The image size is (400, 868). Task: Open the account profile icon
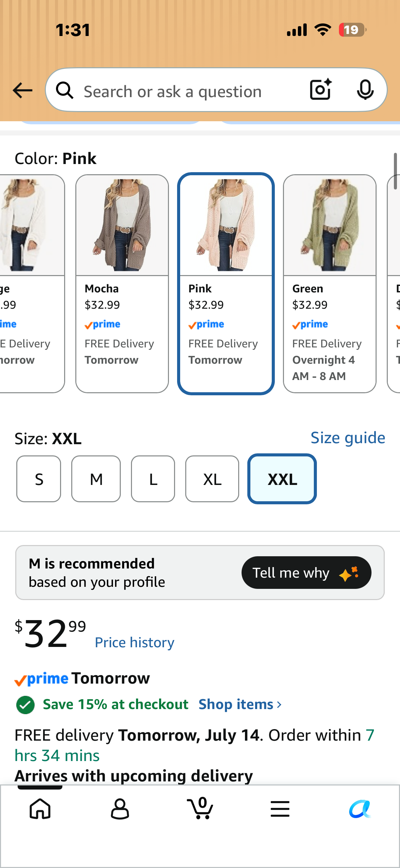click(120, 809)
